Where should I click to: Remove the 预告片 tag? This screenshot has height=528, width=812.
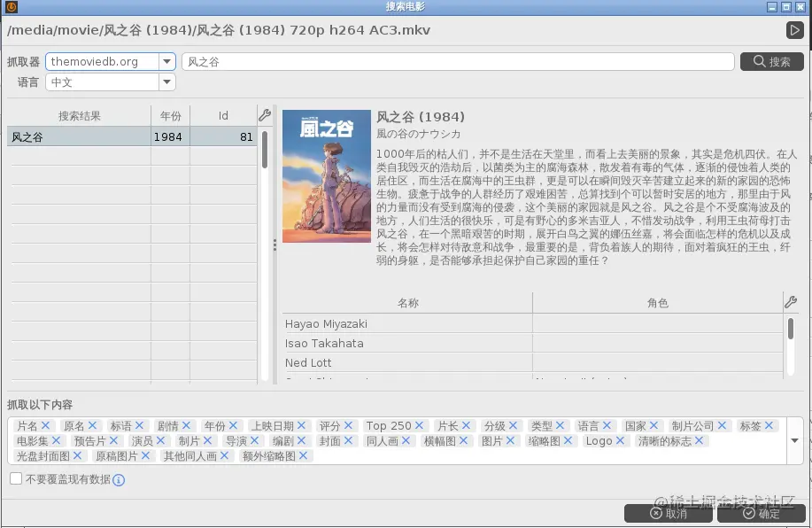point(113,440)
